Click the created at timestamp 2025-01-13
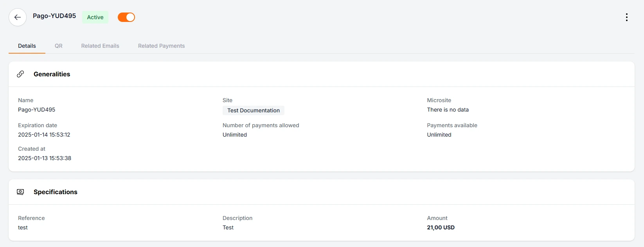 point(45,158)
